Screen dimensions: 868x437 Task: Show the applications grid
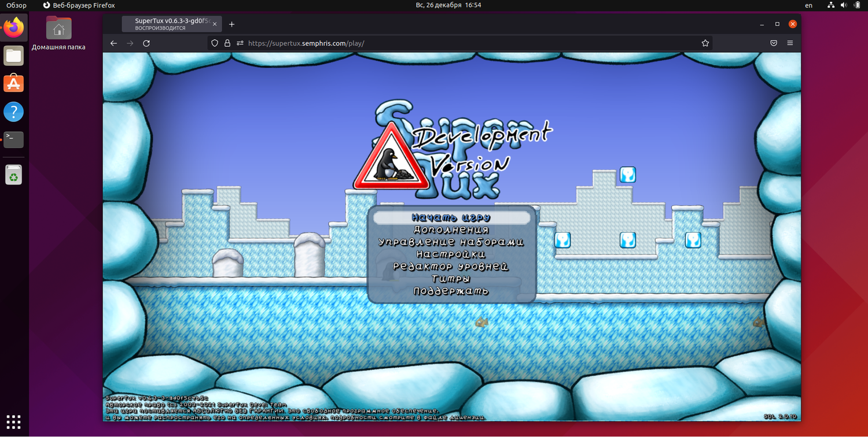click(14, 421)
